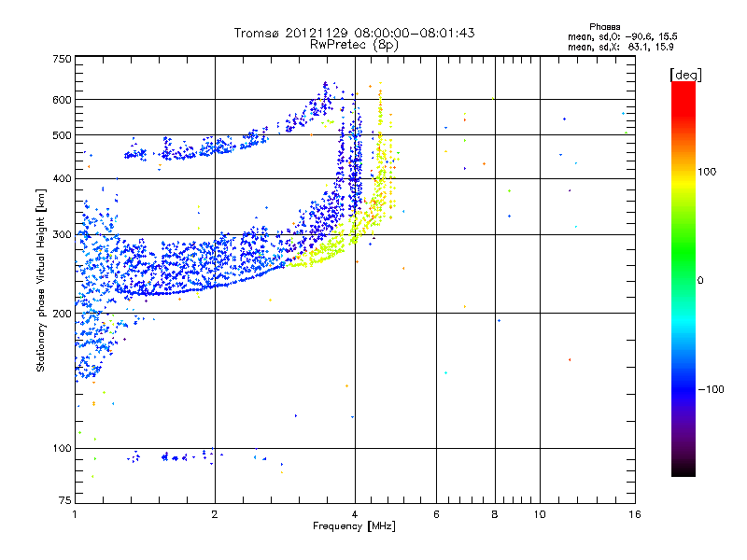Click the "Phases" heading above the plot
The height and width of the screenshot is (560, 747).
[604, 27]
